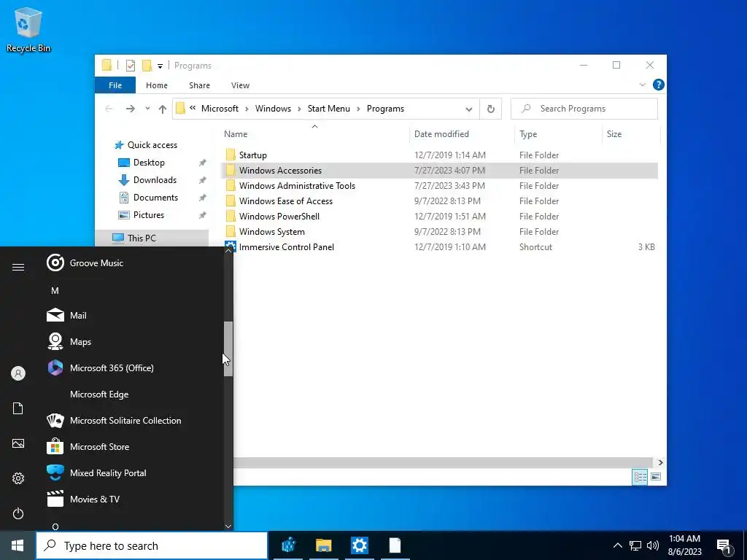
Task: Select the Startup folder row
Action: pyautogui.click(x=439, y=155)
